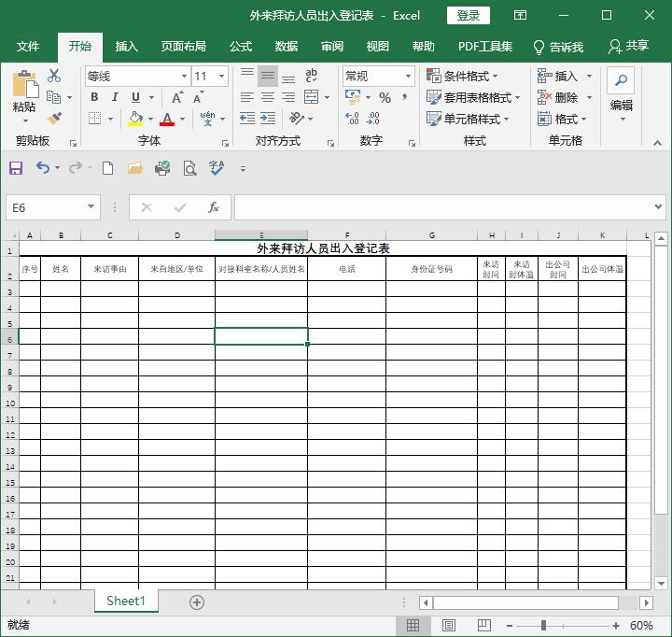Create a new blank workbook icon
Viewport: 672px width, 637px height.
(x=108, y=168)
